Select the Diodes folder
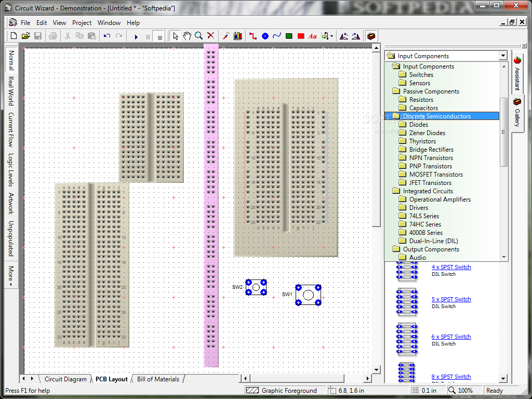Image resolution: width=532 pixels, height=399 pixels. point(419,125)
